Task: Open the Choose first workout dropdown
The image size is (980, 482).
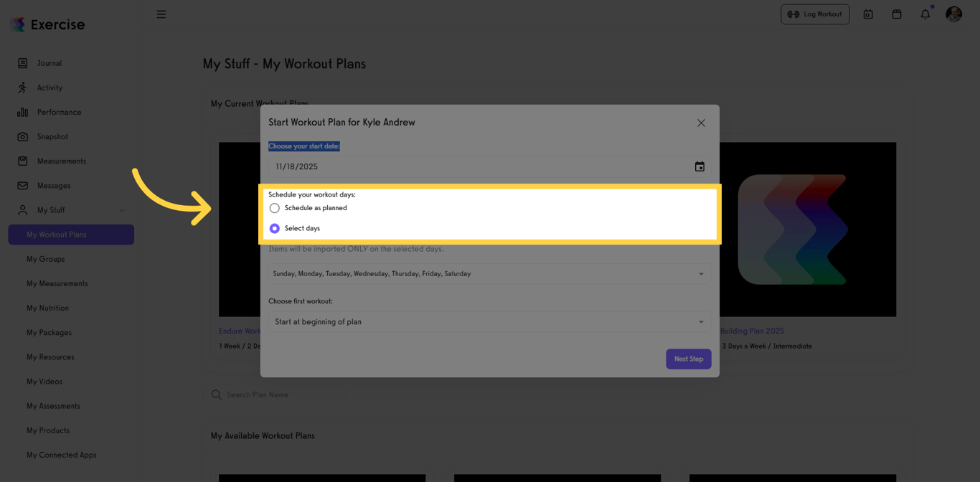Action: (x=489, y=322)
